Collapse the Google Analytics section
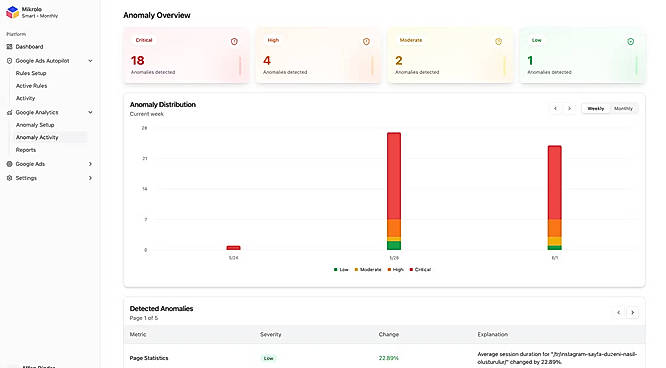This screenshot has height=368, width=666. pos(90,113)
